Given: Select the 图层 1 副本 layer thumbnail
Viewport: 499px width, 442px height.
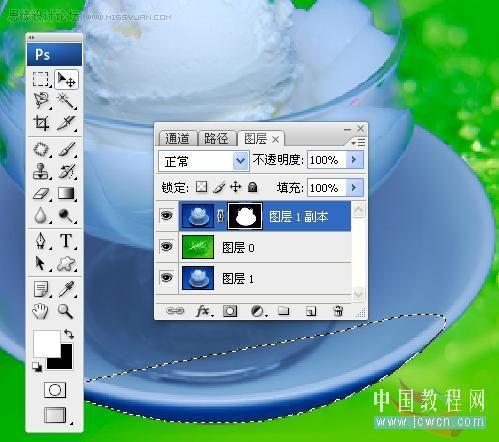Looking at the screenshot, I should (x=198, y=216).
